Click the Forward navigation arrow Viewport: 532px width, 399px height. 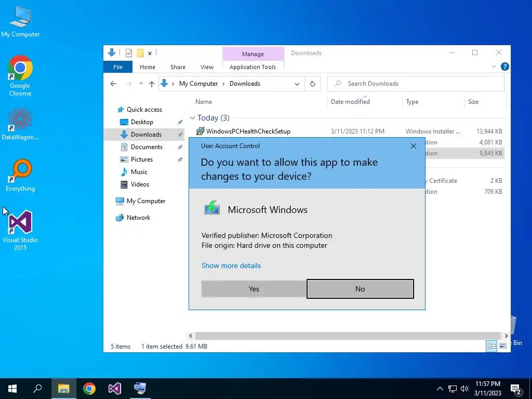(x=129, y=84)
